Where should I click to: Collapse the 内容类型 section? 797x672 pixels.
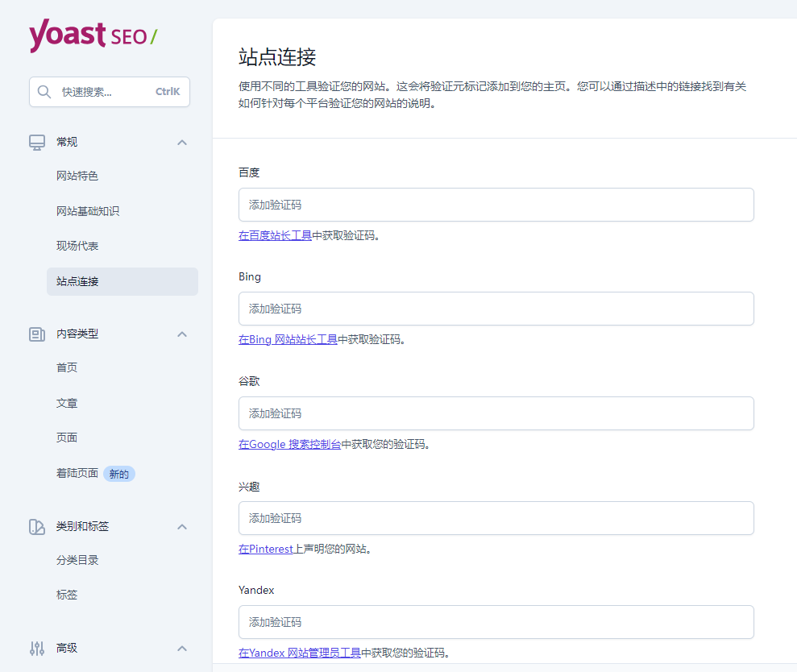[182, 334]
